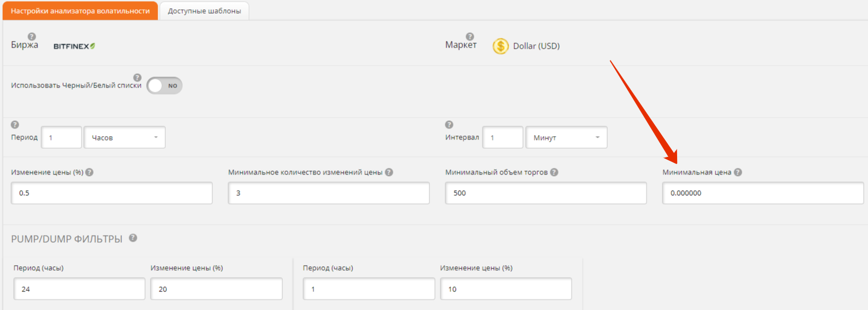Click the Минимальный объем торгов field
The width and height of the screenshot is (868, 310).
pyautogui.click(x=545, y=193)
